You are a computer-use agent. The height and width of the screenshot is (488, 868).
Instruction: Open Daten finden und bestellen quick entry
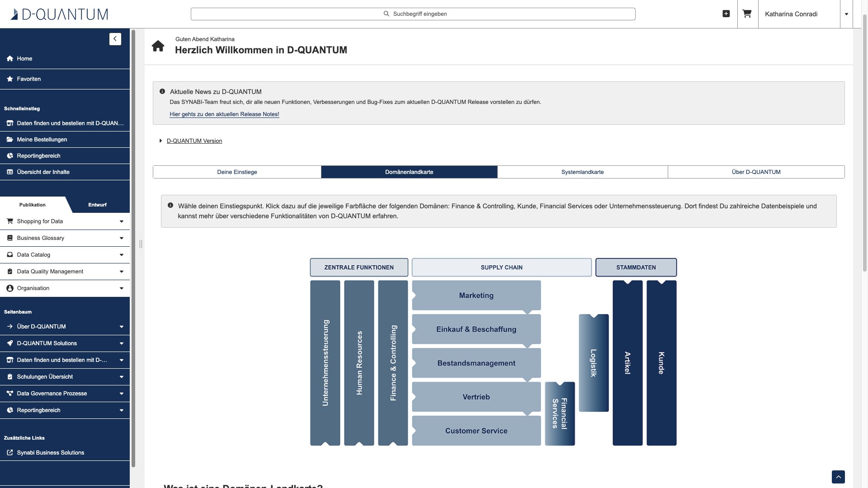65,123
